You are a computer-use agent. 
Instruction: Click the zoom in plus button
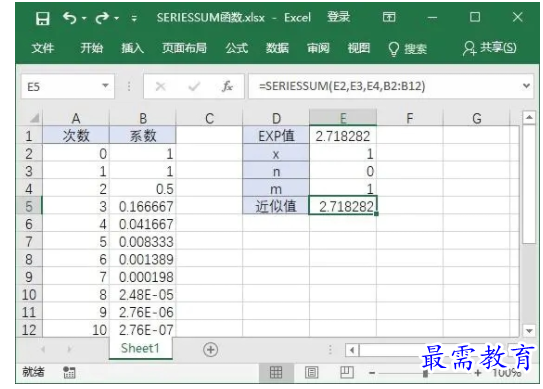(478, 373)
